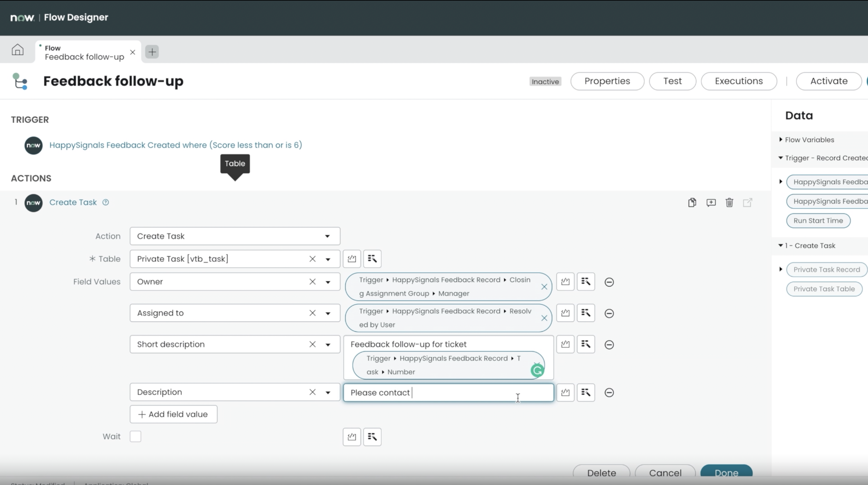Click the data pill picker icon for Short description

click(585, 344)
